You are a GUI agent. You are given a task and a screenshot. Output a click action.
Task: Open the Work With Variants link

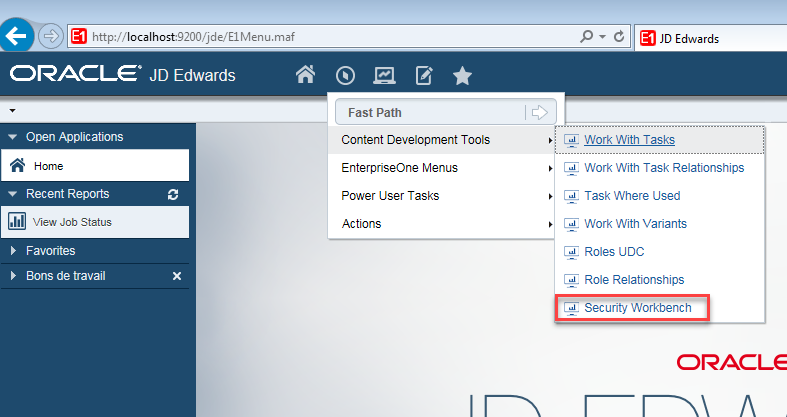pyautogui.click(x=635, y=224)
